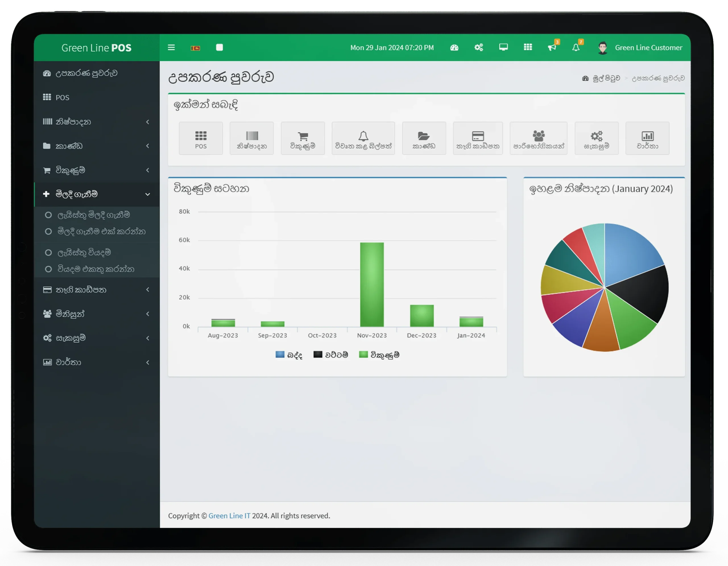Click the monitor display icon in header
728x566 pixels.
(503, 47)
